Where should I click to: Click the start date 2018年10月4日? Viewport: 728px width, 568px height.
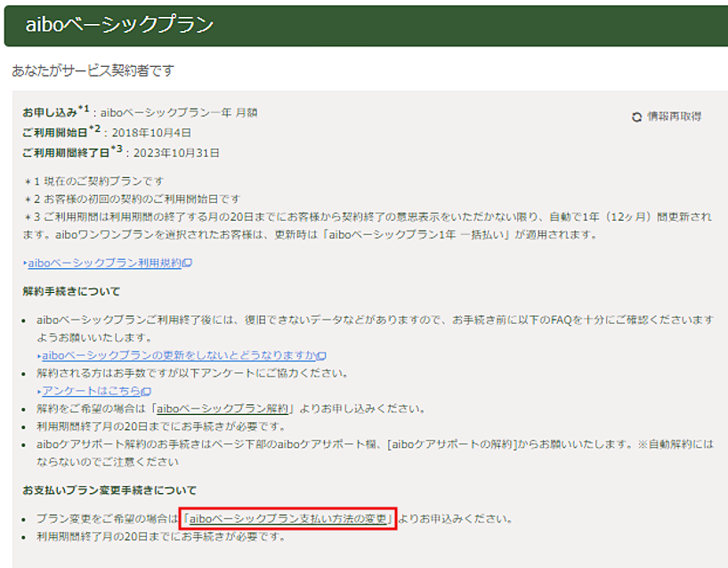[x=151, y=133]
